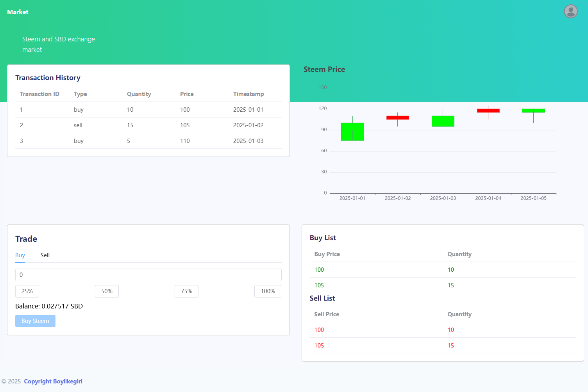This screenshot has width=588, height=392.
Task: Select the 100 price in Sell List
Action: click(x=319, y=330)
